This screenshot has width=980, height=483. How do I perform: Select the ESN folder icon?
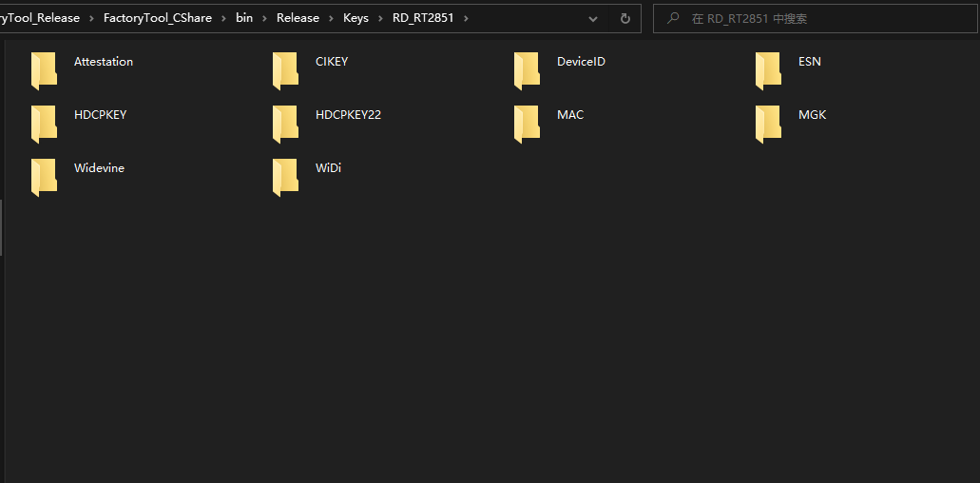pos(768,70)
